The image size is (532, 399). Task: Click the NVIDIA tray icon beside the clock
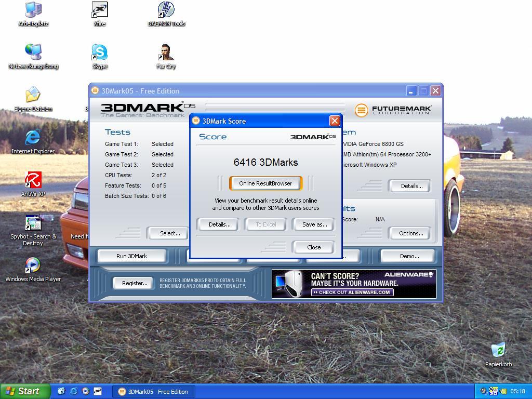point(503,392)
